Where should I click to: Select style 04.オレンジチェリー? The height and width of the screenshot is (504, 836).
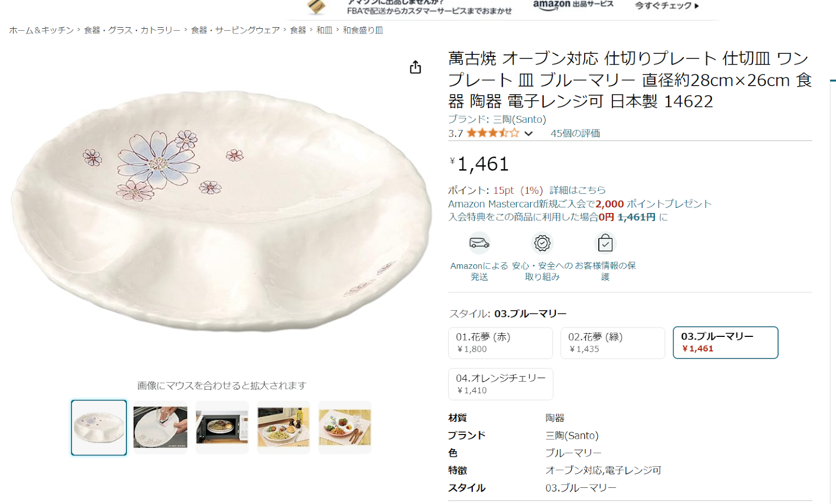coord(501,384)
